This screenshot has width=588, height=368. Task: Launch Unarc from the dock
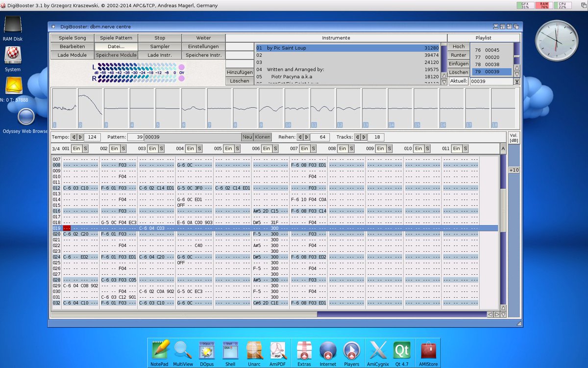253,353
